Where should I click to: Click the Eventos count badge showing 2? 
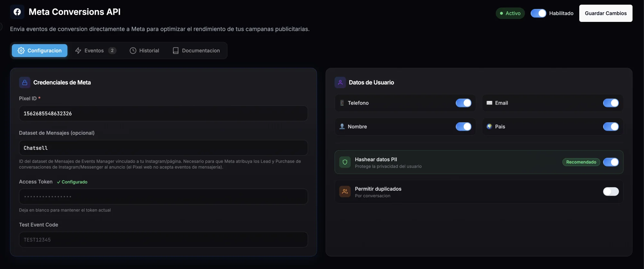112,51
